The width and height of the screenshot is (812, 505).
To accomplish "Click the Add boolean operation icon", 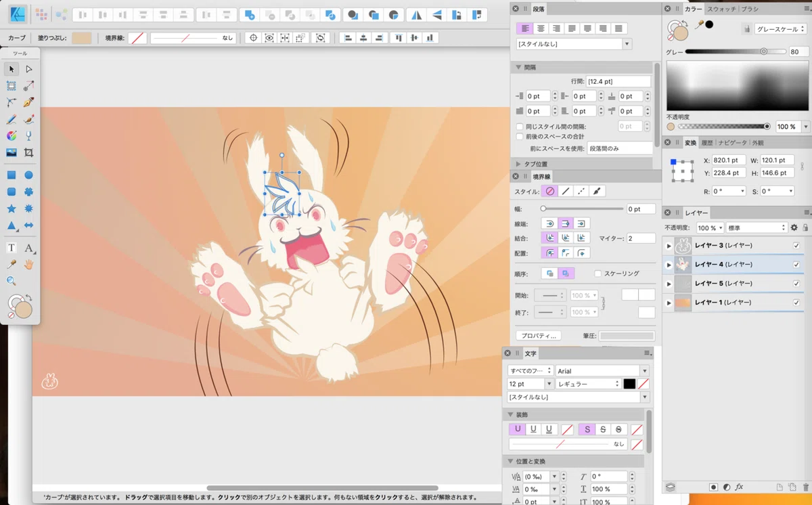I will [x=250, y=14].
